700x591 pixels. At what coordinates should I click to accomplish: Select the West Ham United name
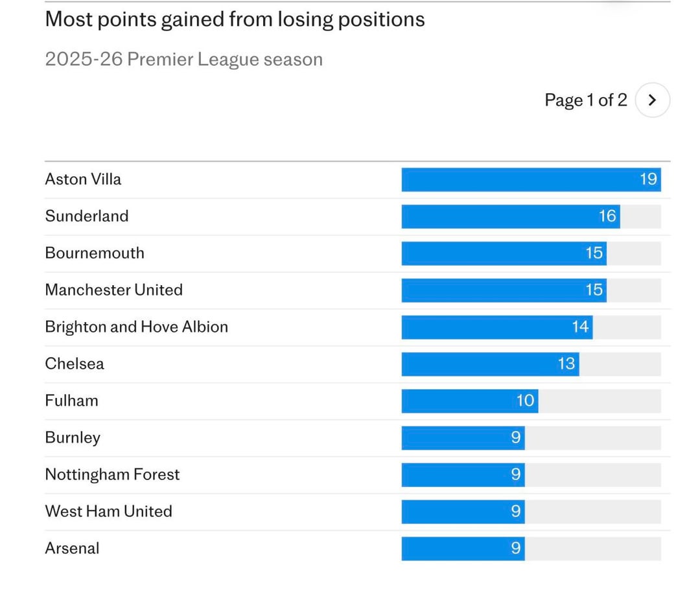point(108,512)
